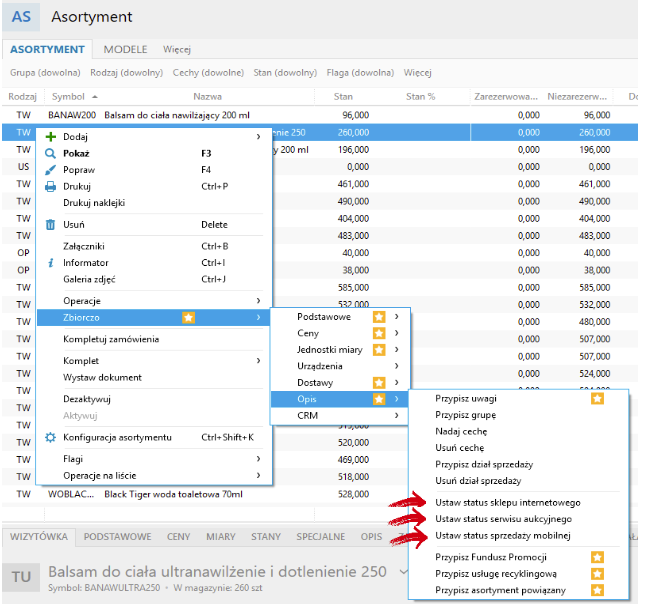646x606 pixels.
Task: Expand Operacje na liście submenu
Action: (258, 475)
